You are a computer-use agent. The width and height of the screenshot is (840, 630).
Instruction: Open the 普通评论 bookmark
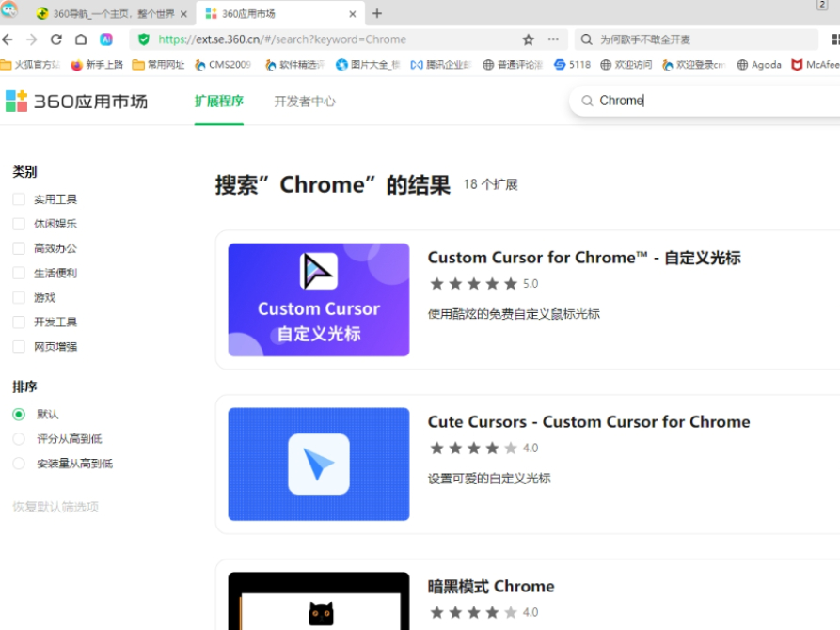(x=513, y=65)
